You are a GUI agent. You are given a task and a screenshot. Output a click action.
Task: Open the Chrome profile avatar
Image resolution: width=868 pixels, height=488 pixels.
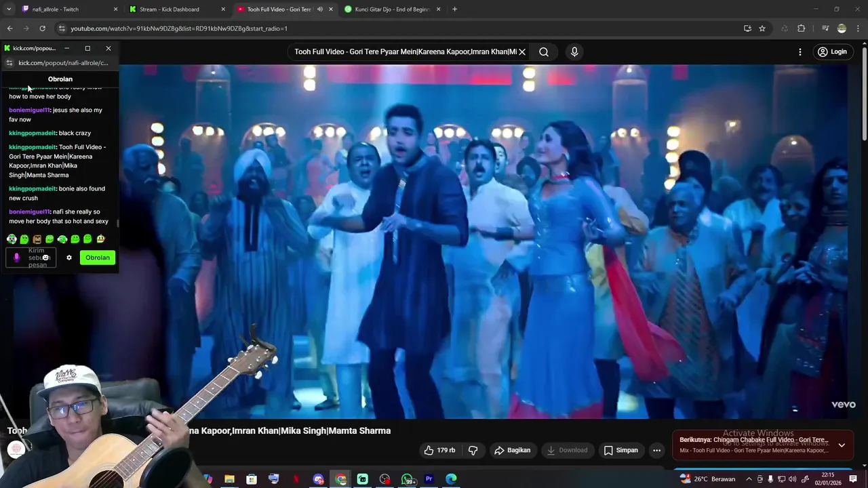pyautogui.click(x=842, y=28)
